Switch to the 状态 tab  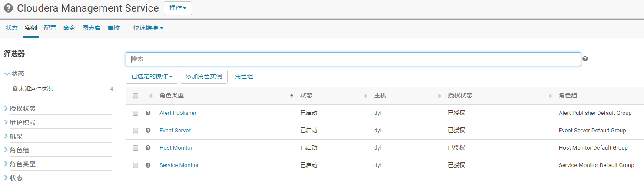12,28
